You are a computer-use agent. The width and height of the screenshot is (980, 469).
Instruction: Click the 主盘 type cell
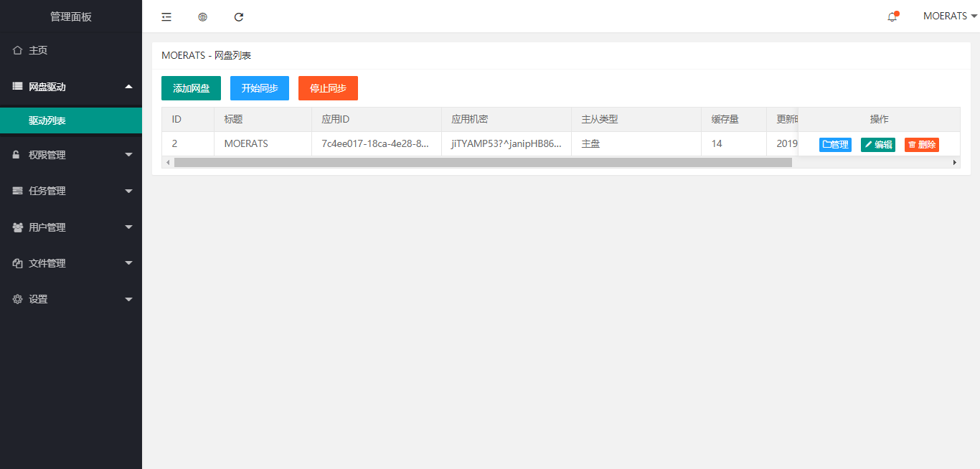tap(636, 143)
